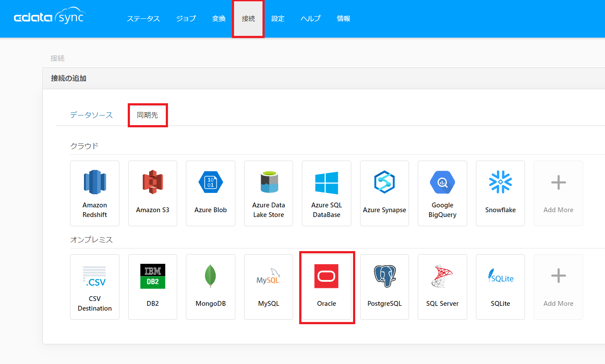The height and width of the screenshot is (364, 605).
Task: Select the Azure Data Lake Store tile
Action: (x=269, y=193)
